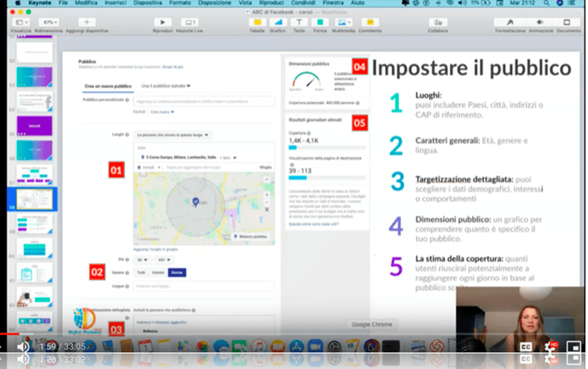Mute the video with the speaker icon
The height and width of the screenshot is (369, 588).
click(23, 347)
